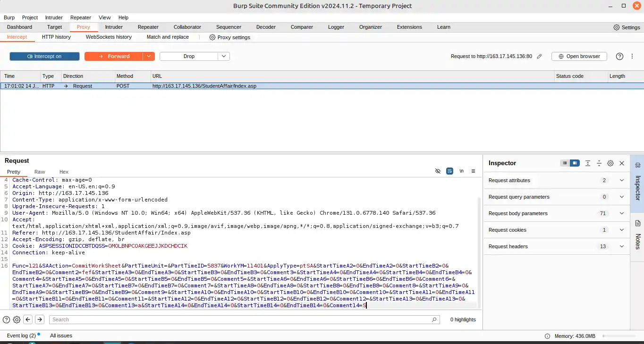Switch to the Target tab
Screen dimensions: 644x344
[x=55, y=27]
